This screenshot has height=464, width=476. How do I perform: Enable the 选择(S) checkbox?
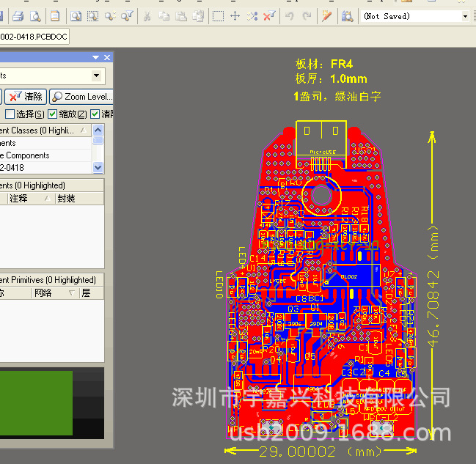(x=10, y=114)
